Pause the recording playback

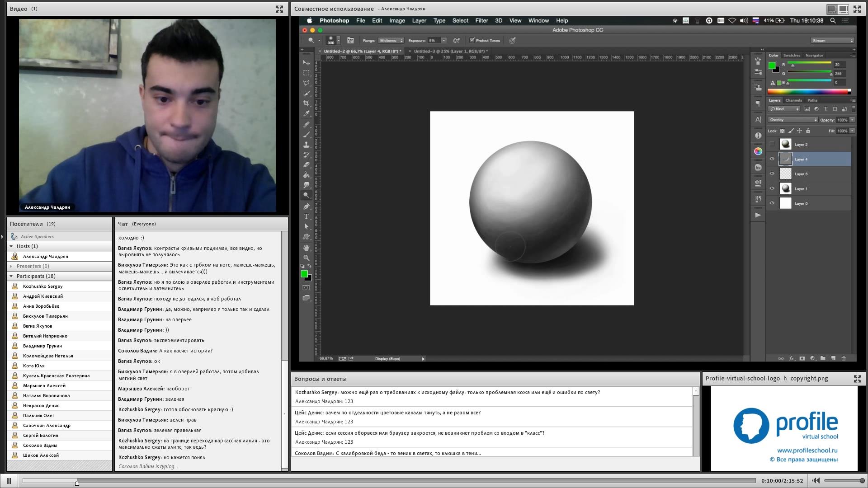(9, 481)
